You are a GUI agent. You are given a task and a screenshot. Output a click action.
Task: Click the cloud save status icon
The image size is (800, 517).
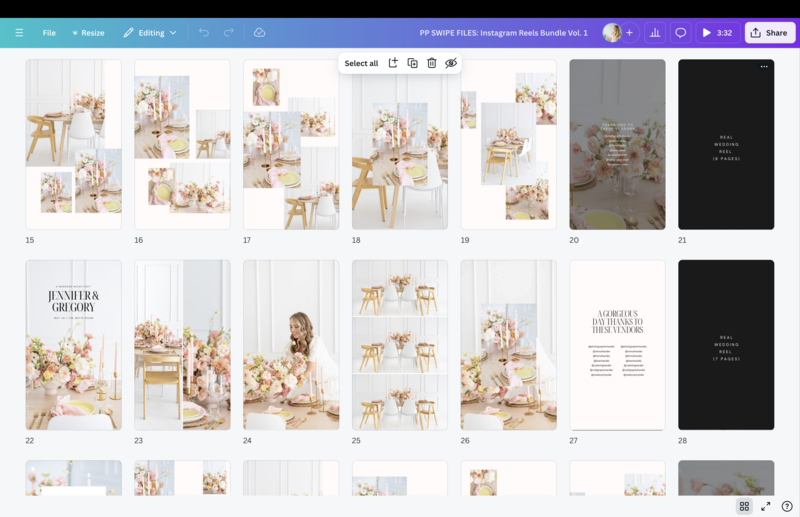click(x=259, y=33)
